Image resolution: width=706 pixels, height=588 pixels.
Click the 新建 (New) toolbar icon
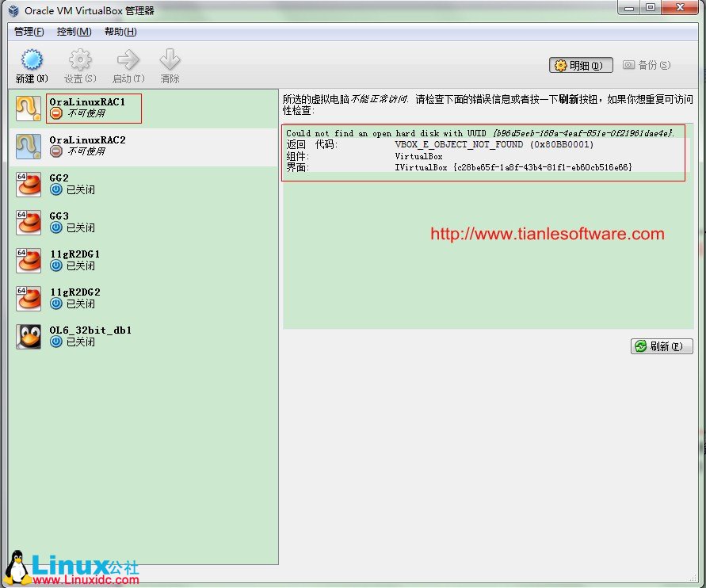(x=31, y=61)
